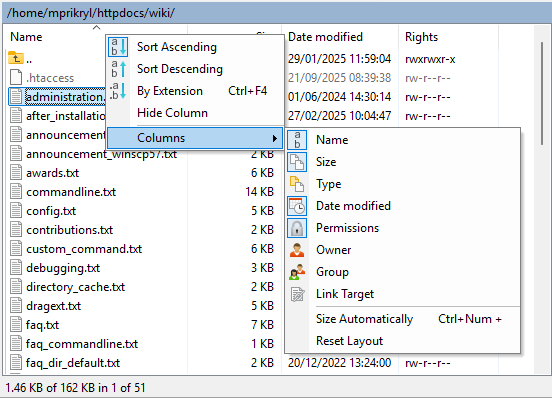The image size is (552, 398).
Task: Toggle the Size column icon in submenu
Action: click(297, 162)
